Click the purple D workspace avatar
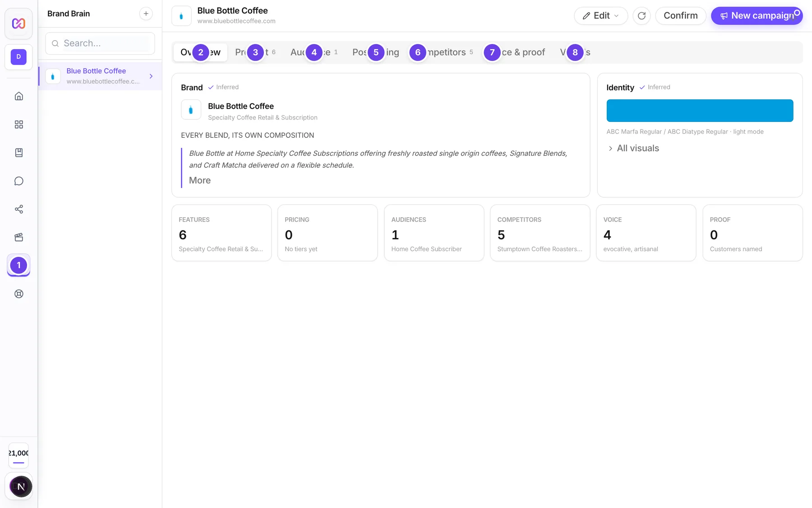This screenshot has height=508, width=812. click(18, 57)
